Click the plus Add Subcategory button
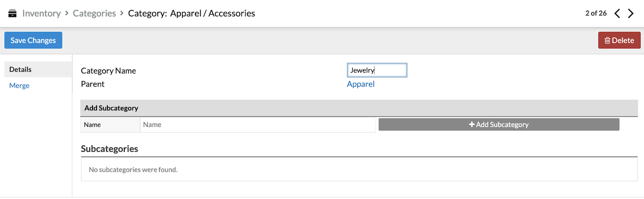This screenshot has height=199, width=644. (499, 125)
